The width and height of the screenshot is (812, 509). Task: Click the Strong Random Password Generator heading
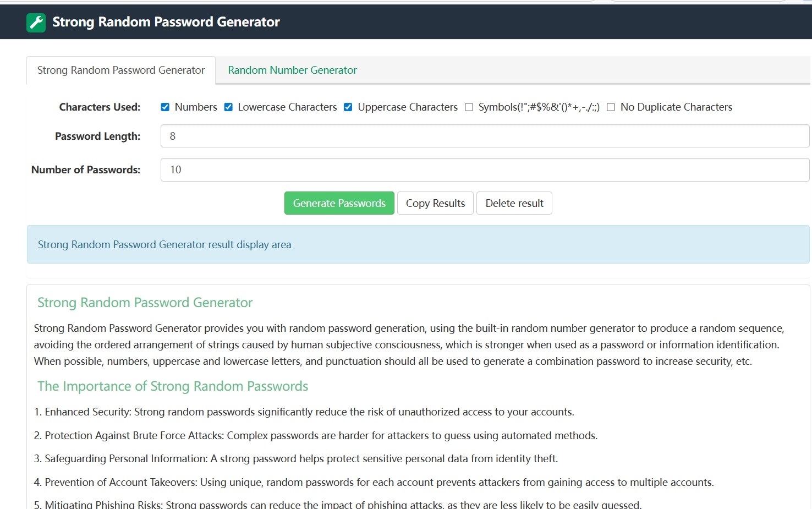click(x=145, y=302)
